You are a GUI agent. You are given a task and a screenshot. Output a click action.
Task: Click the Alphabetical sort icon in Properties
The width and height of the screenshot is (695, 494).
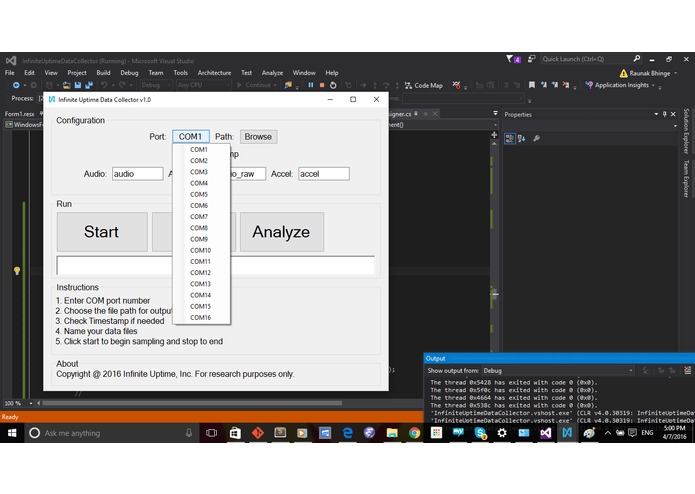[x=522, y=139]
